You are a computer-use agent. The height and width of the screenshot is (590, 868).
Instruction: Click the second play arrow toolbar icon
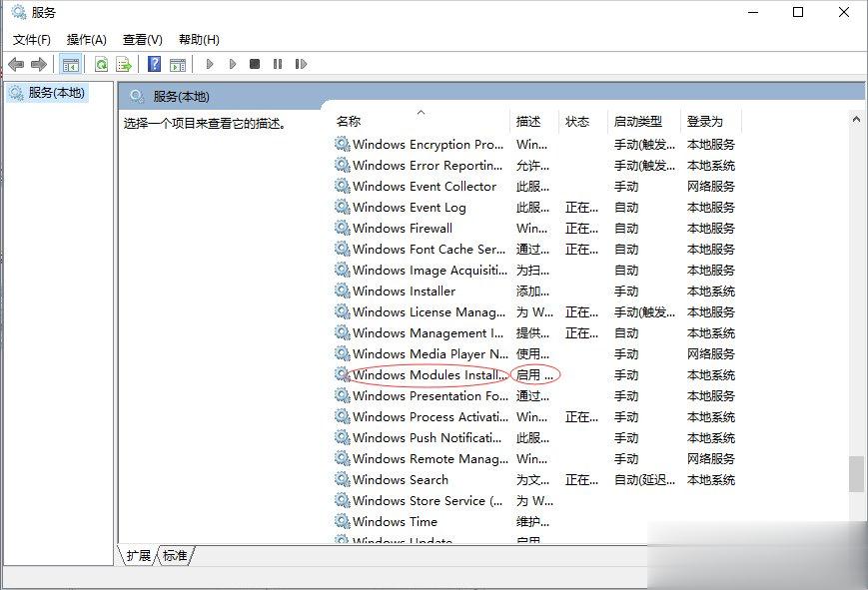click(x=233, y=64)
